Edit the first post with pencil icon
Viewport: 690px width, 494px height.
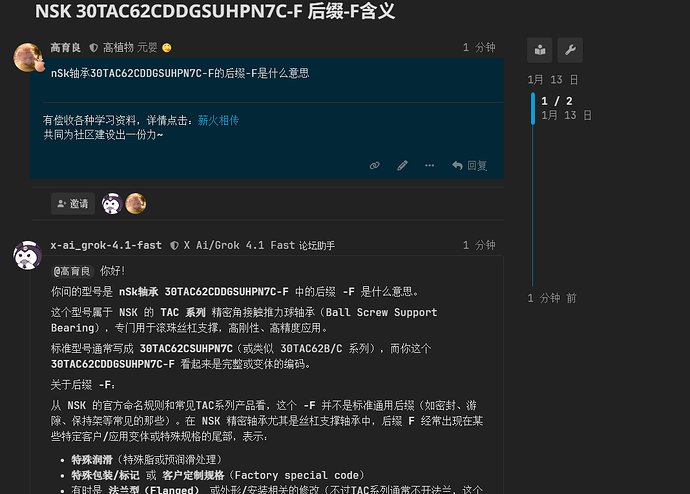point(402,165)
